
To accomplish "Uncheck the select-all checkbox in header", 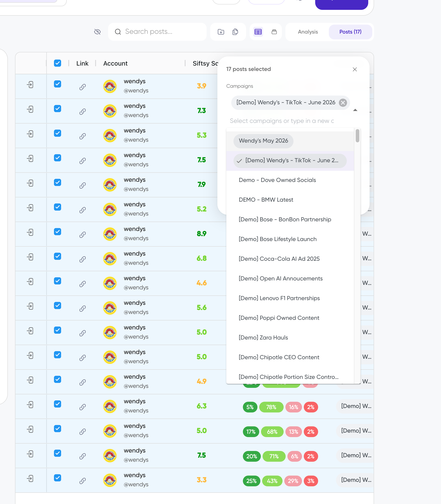I will point(58,63).
